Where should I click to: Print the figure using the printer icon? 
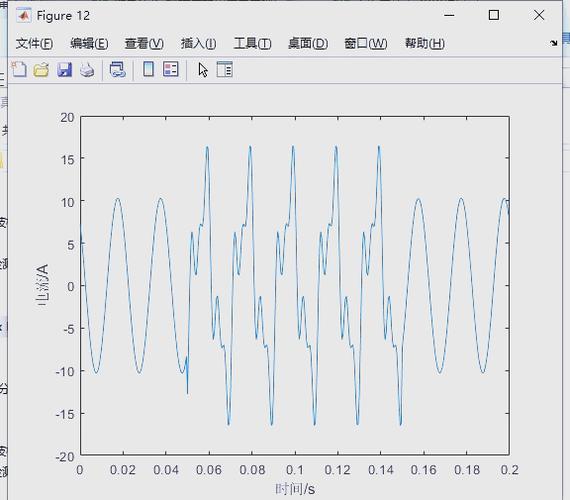[87, 69]
